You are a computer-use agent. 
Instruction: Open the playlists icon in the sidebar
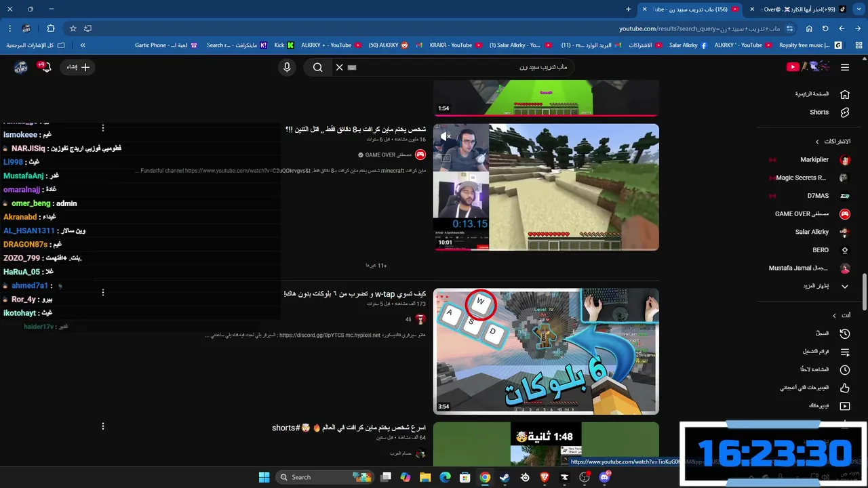(x=844, y=352)
